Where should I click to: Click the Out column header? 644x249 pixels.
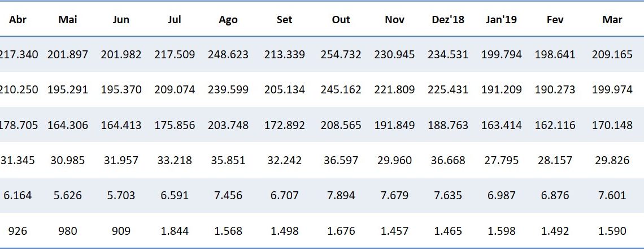[x=341, y=20]
